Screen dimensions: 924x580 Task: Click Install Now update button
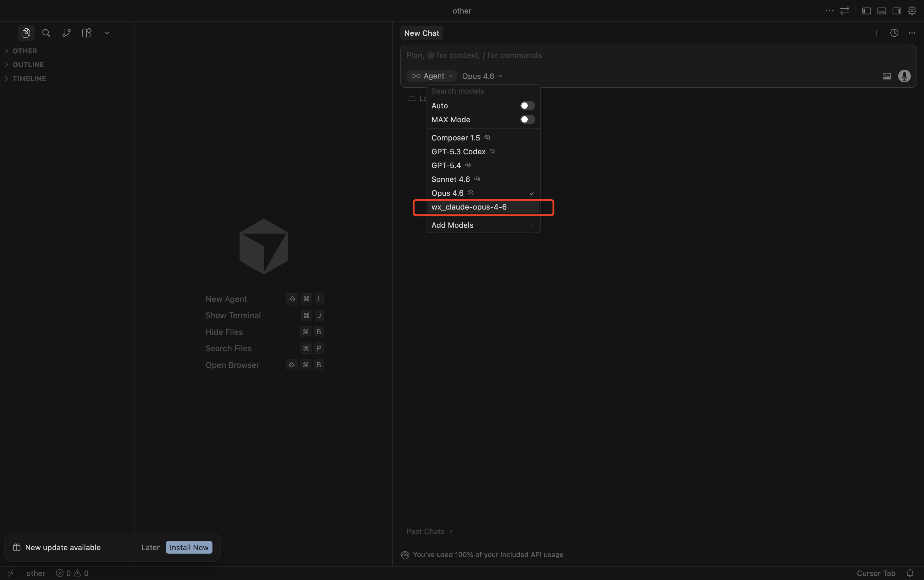click(x=189, y=547)
